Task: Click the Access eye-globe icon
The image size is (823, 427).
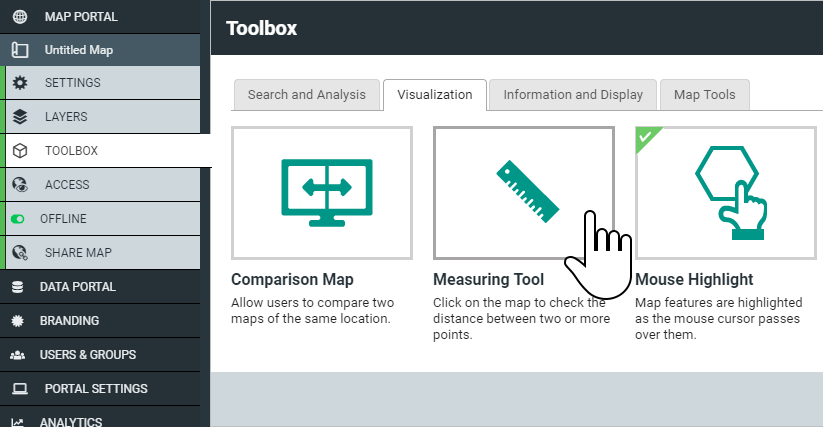Action: tap(20, 185)
